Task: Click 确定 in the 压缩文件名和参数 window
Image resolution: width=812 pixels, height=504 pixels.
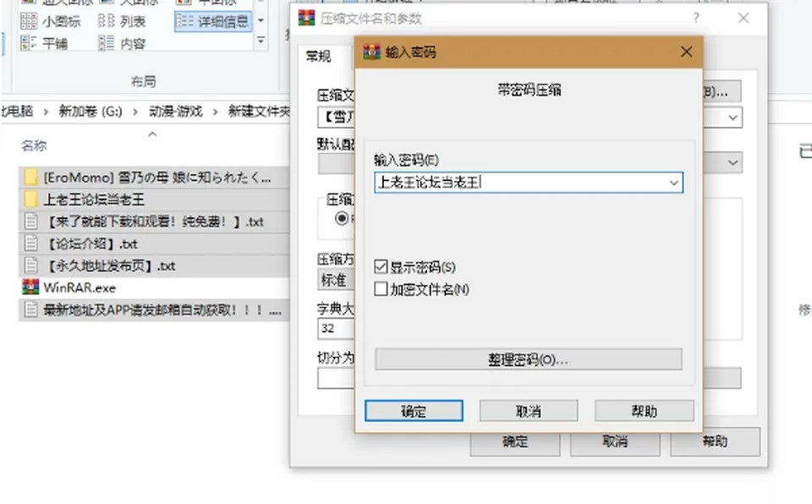Action: point(515,441)
